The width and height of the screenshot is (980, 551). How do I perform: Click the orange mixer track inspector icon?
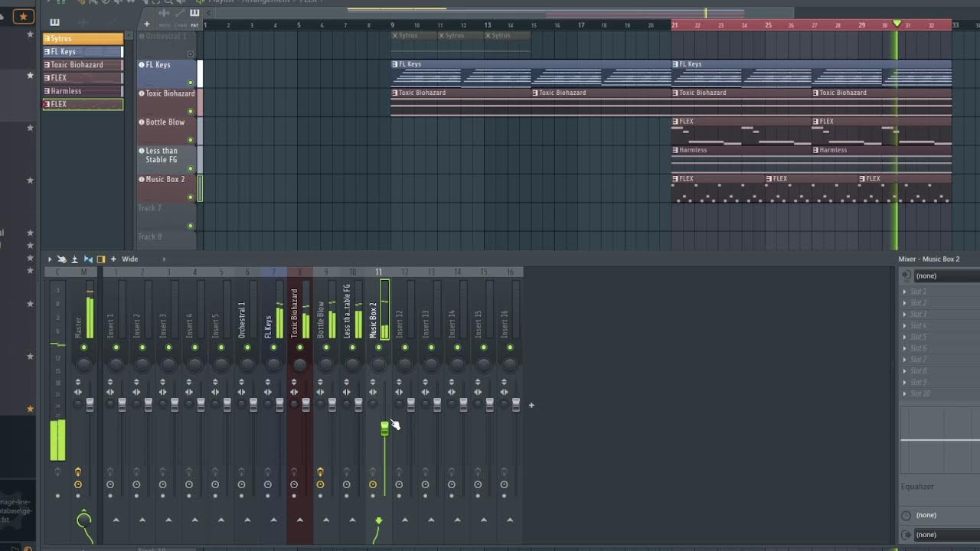[100, 259]
